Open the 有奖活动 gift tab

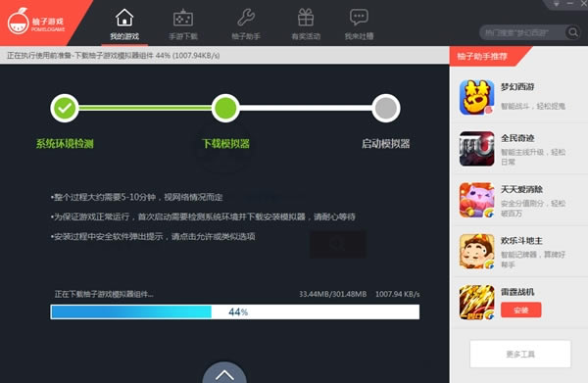click(306, 24)
